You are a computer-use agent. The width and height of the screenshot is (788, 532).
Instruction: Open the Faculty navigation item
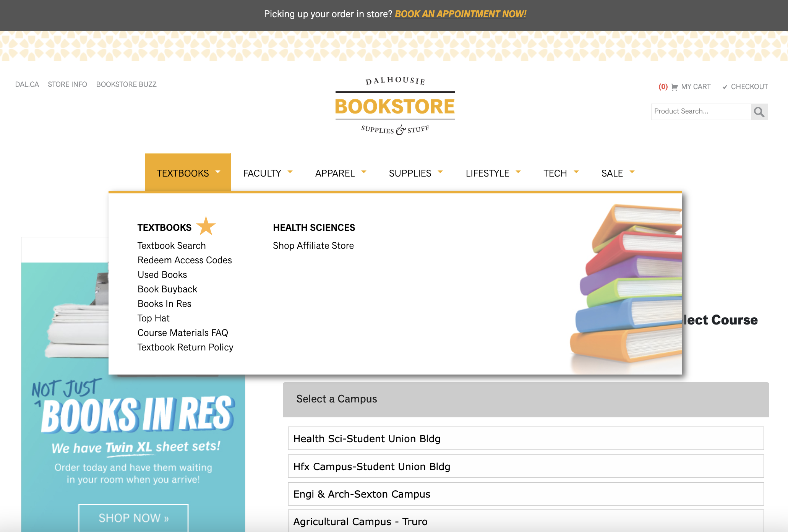coord(262,173)
